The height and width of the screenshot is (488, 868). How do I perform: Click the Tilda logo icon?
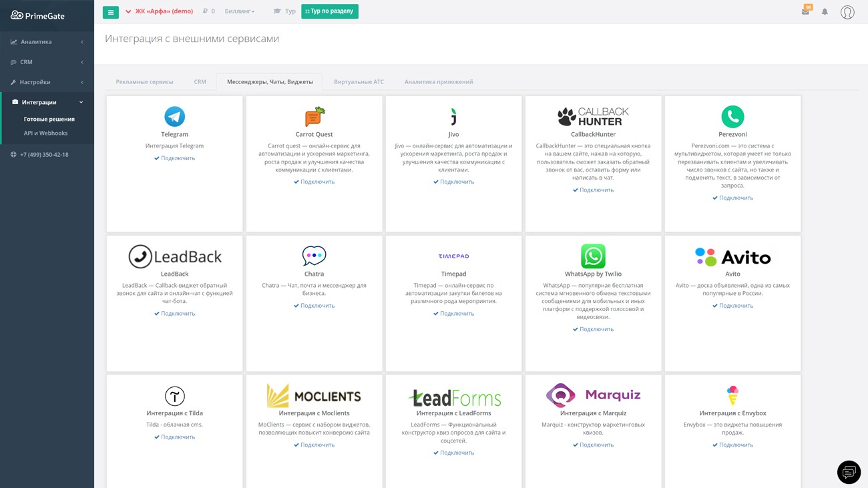pyautogui.click(x=174, y=396)
